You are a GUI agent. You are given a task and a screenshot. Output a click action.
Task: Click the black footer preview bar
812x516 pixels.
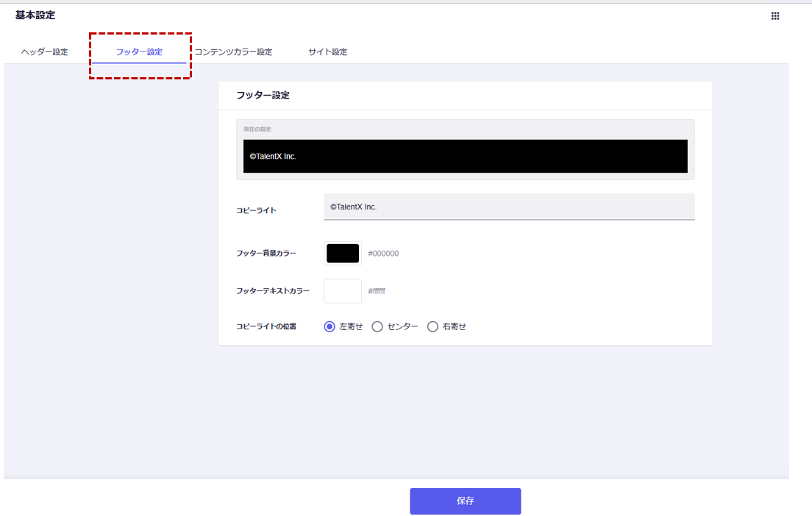465,157
